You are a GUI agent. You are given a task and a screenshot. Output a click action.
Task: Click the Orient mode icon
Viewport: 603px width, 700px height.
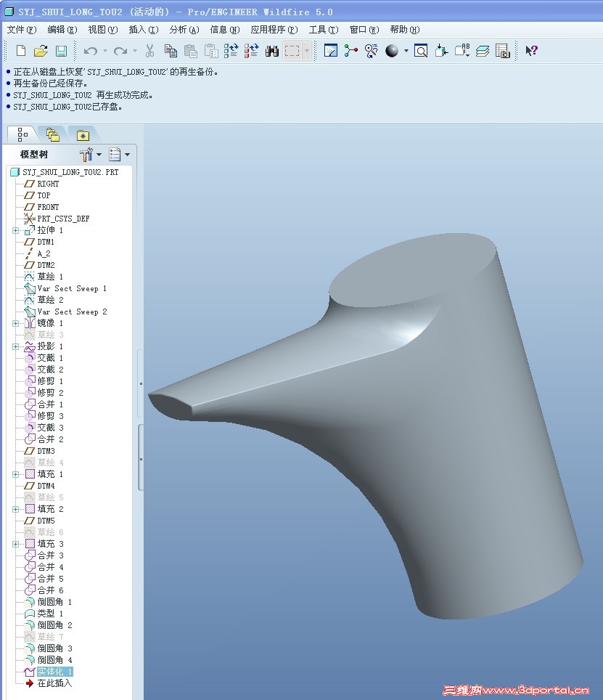coord(371,50)
